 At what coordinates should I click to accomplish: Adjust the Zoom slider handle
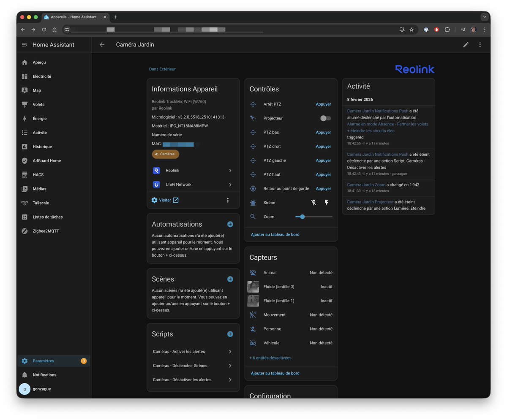pos(303,217)
